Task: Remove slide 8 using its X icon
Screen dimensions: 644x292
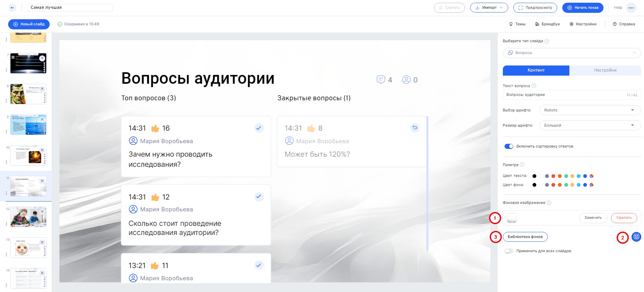Action: tap(42, 89)
